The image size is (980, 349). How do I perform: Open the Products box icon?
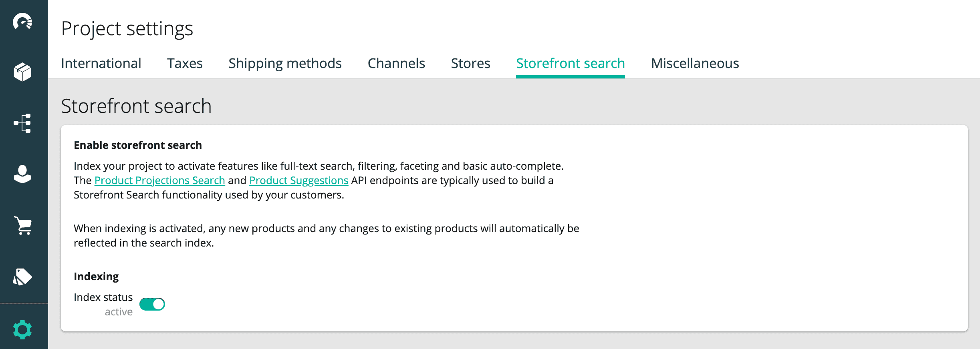point(22,72)
